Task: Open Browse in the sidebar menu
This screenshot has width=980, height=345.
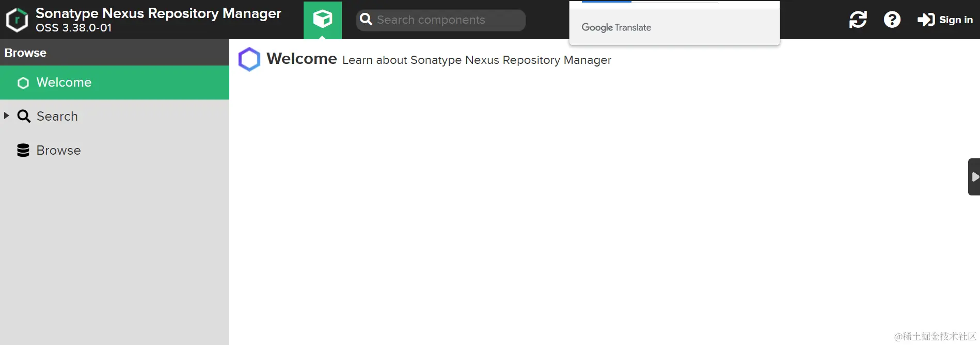Action: [x=115, y=151]
